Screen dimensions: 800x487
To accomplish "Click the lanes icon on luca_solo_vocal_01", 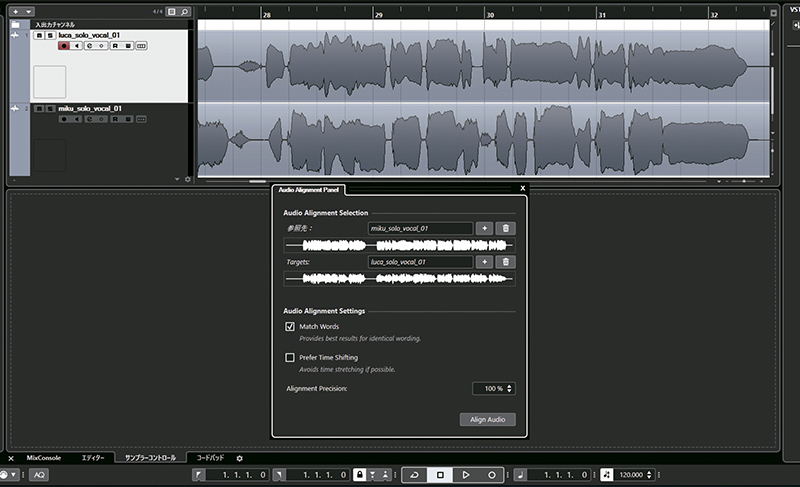I will 141,46.
